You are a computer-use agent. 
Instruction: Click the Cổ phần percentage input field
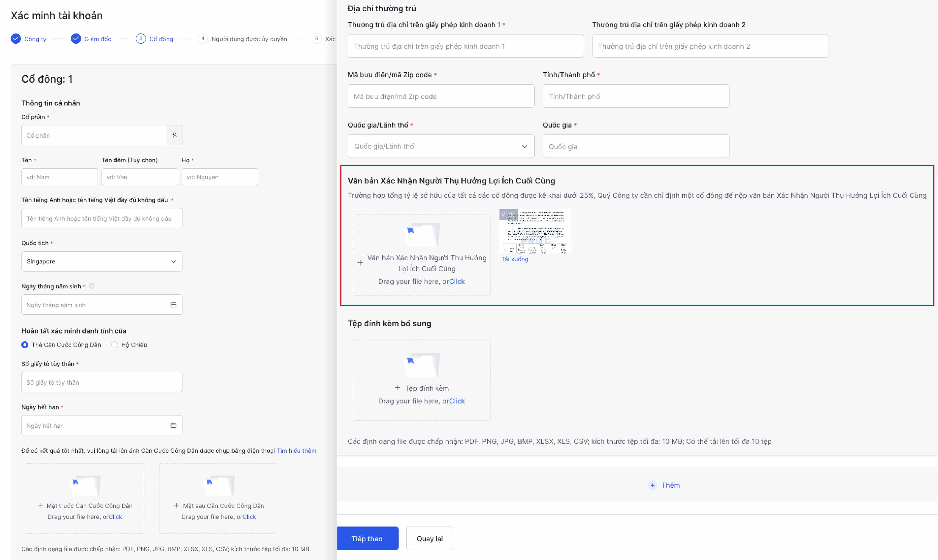[x=94, y=135]
